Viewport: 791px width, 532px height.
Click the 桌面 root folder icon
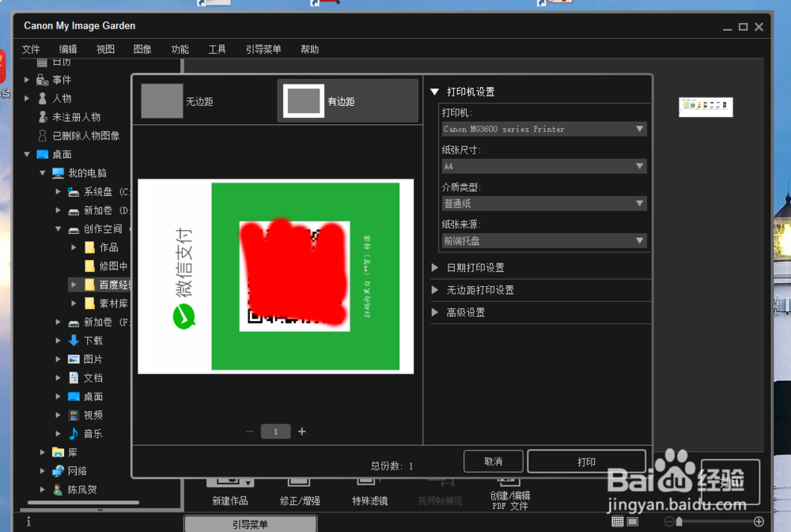pyautogui.click(x=43, y=154)
